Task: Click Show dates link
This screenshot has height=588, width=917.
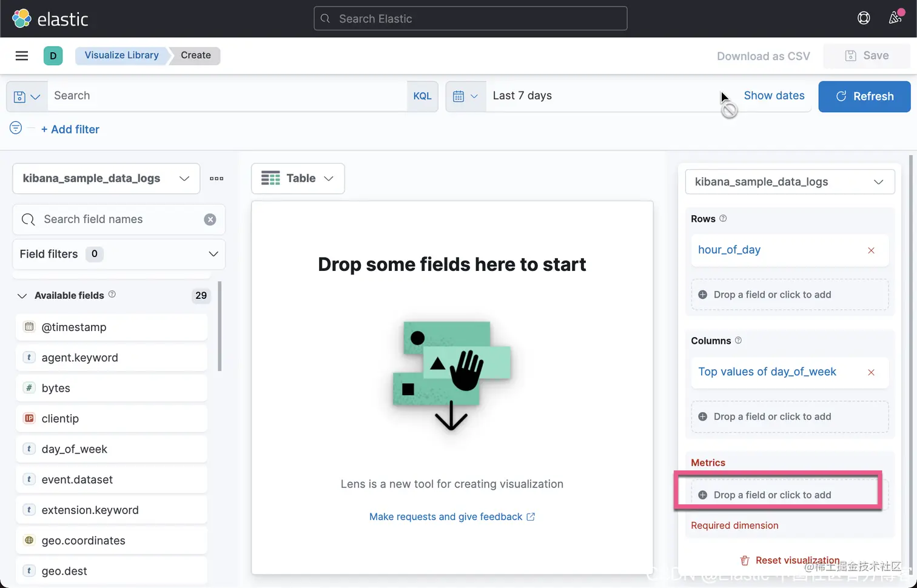Action: coord(774,96)
